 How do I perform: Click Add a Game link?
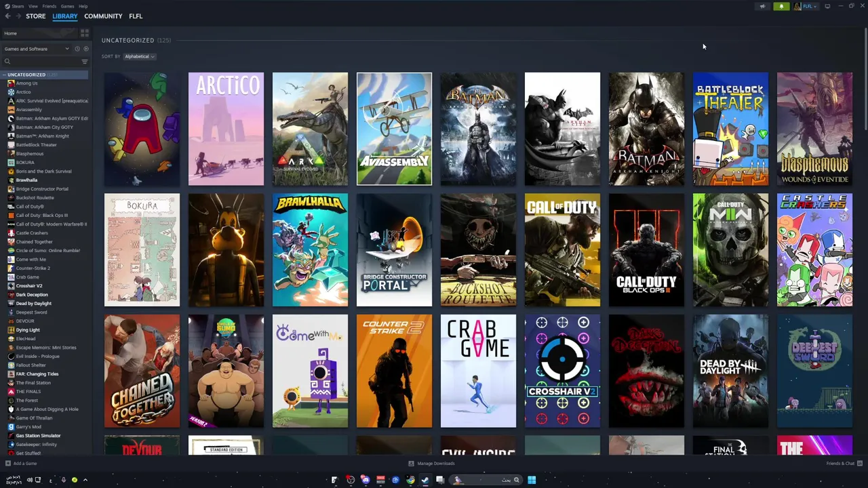coord(25,464)
